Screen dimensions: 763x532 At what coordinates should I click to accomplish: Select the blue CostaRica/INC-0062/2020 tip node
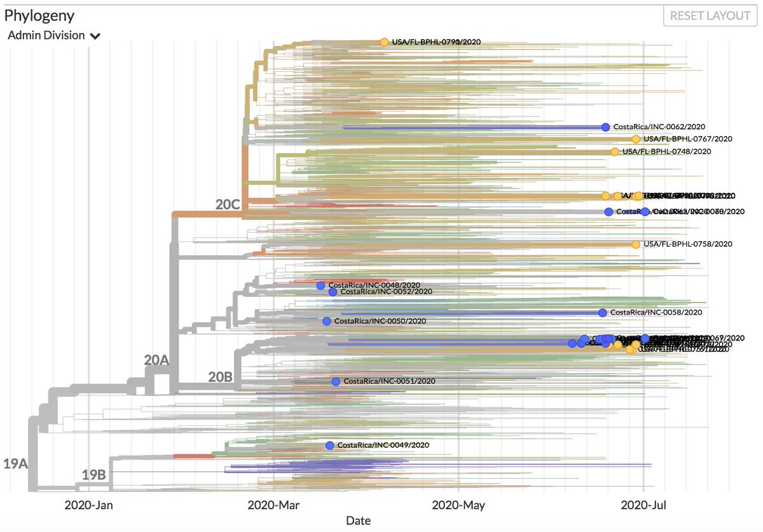coord(605,126)
